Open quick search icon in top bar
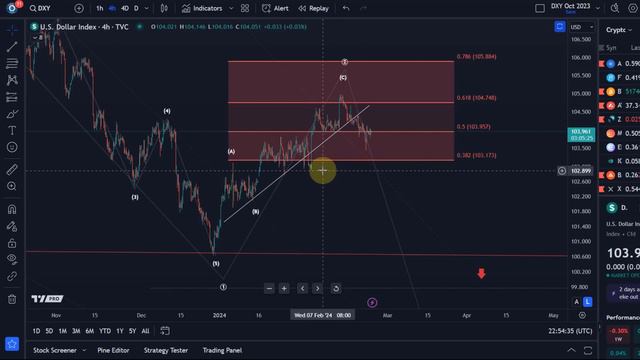The image size is (640, 360). (x=614, y=8)
